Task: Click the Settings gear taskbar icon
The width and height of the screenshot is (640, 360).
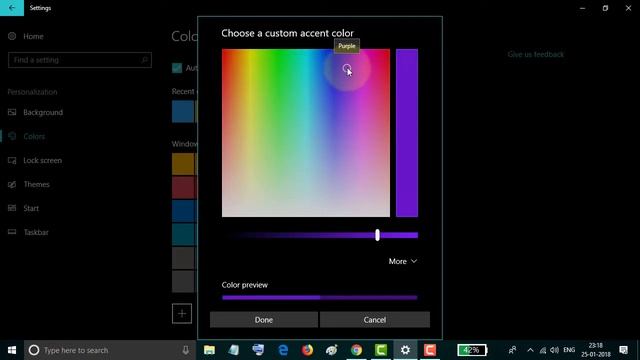Action: tap(405, 350)
